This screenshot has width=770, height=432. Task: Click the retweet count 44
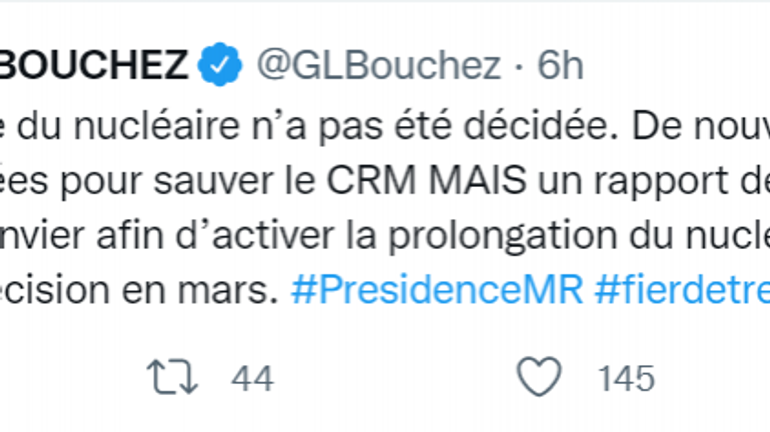[x=251, y=378]
